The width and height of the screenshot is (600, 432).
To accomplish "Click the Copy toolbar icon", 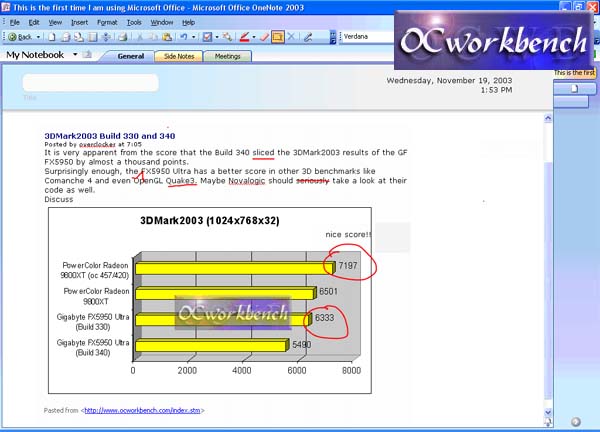I will [x=153, y=37].
